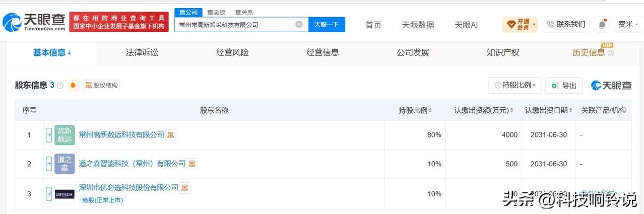Image resolution: width=644 pixels, height=214 pixels.
Task: Sort by 持股比例 column header
Action: pos(415,110)
